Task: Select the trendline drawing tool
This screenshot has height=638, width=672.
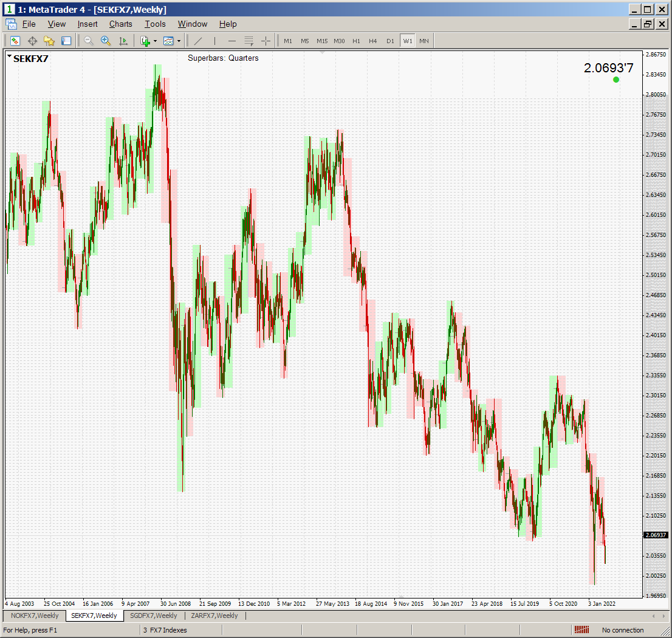Action: click(198, 41)
